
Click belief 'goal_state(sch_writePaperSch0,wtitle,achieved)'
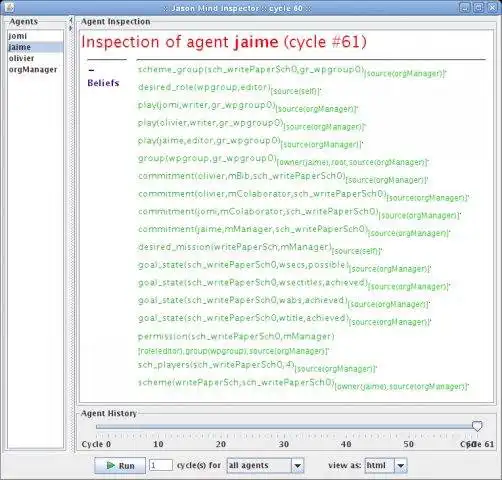tap(244, 318)
